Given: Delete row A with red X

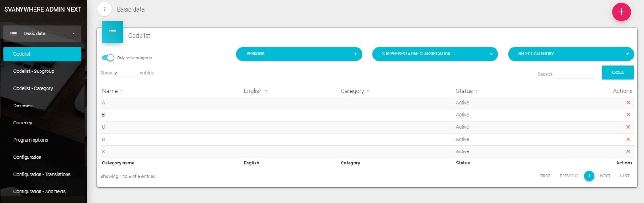Looking at the screenshot, I should point(628,103).
